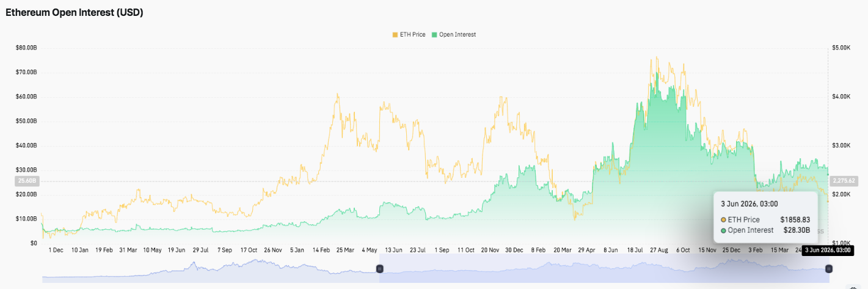Click the $3.00K right axis label
Image resolution: width=868 pixels, height=289 pixels.
tap(841, 145)
